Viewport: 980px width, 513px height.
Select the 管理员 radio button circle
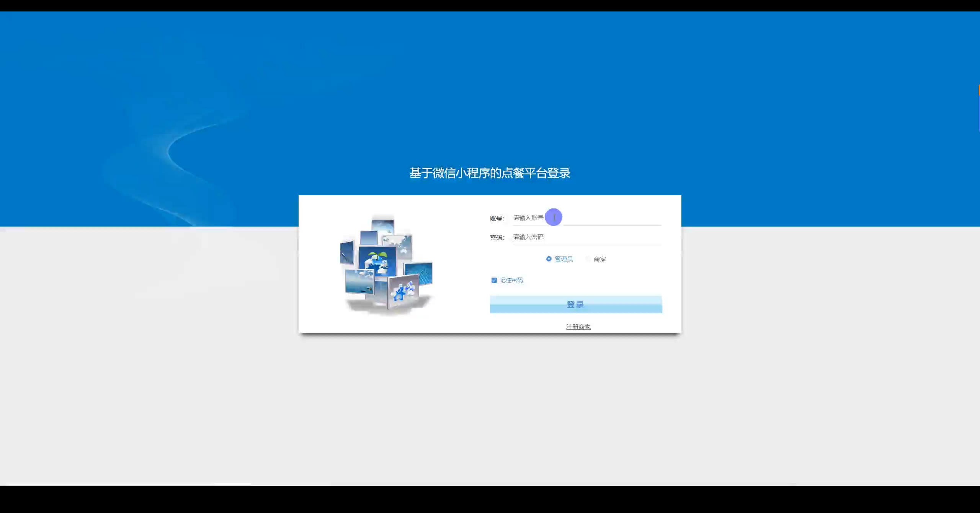pos(549,259)
